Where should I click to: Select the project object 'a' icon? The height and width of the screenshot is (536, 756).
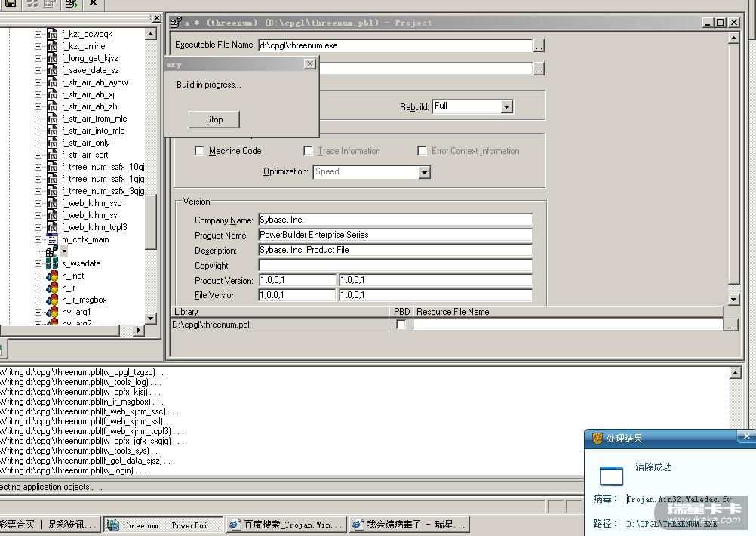coord(52,251)
